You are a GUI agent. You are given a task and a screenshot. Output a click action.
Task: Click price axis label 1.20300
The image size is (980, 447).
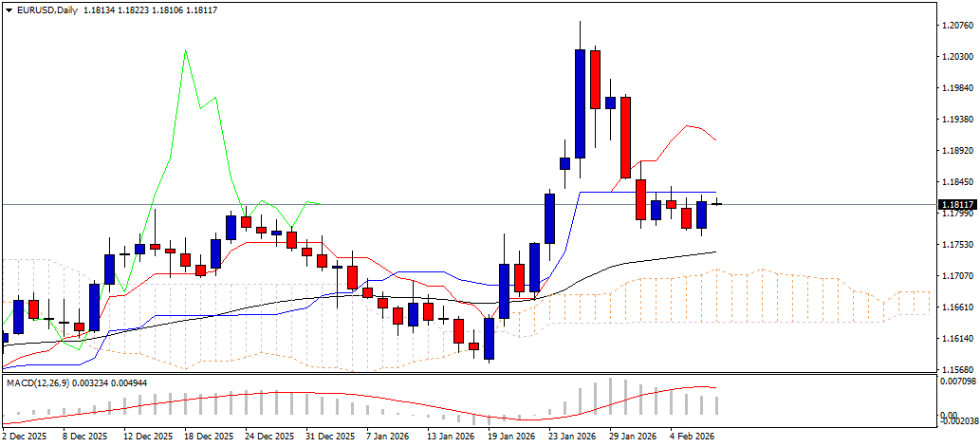[957, 57]
